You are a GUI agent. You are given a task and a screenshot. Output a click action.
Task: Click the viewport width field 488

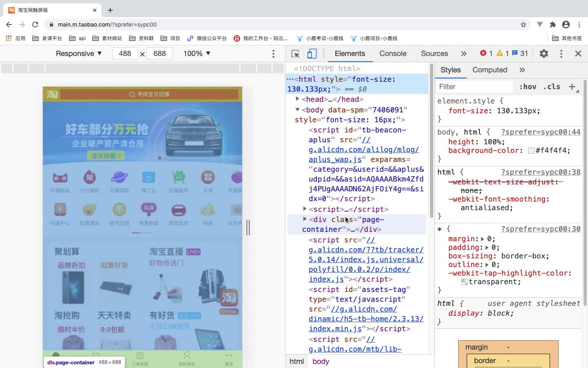point(125,54)
